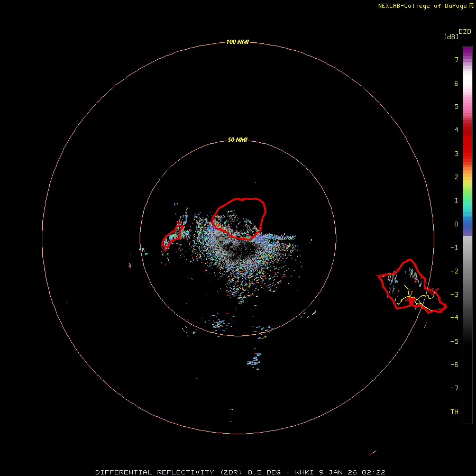The height and width of the screenshot is (476, 476).
Task: Click the small red island outline to the west
Action: point(172,236)
